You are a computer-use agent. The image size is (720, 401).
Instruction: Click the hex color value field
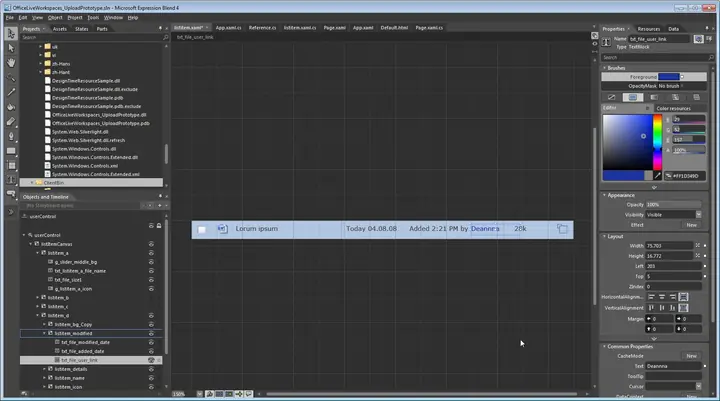[x=685, y=176]
